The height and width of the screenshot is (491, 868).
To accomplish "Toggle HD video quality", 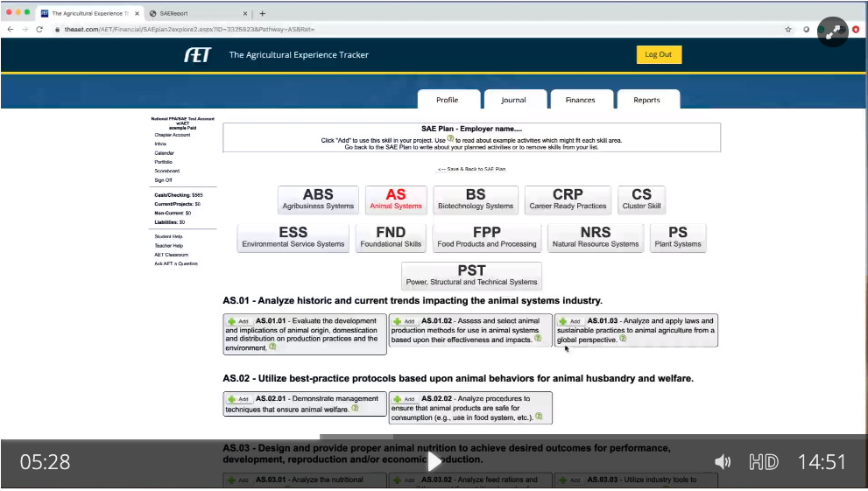I will click(763, 462).
